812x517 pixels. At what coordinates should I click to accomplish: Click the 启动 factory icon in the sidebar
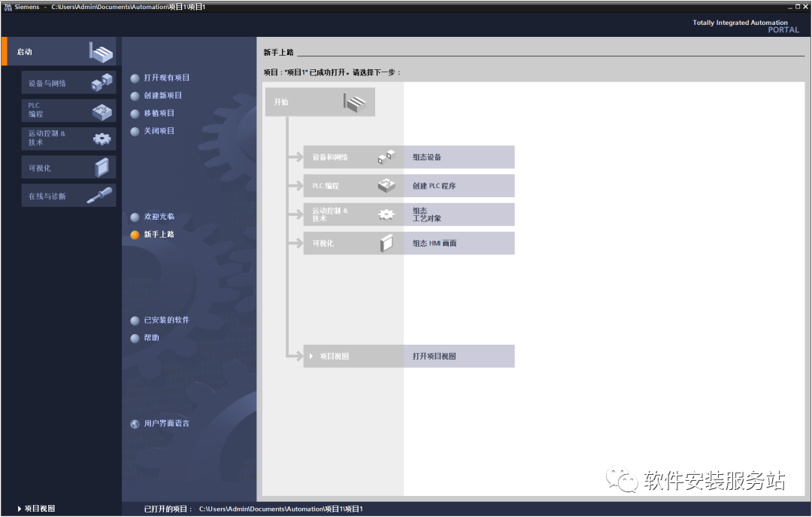coord(101,52)
